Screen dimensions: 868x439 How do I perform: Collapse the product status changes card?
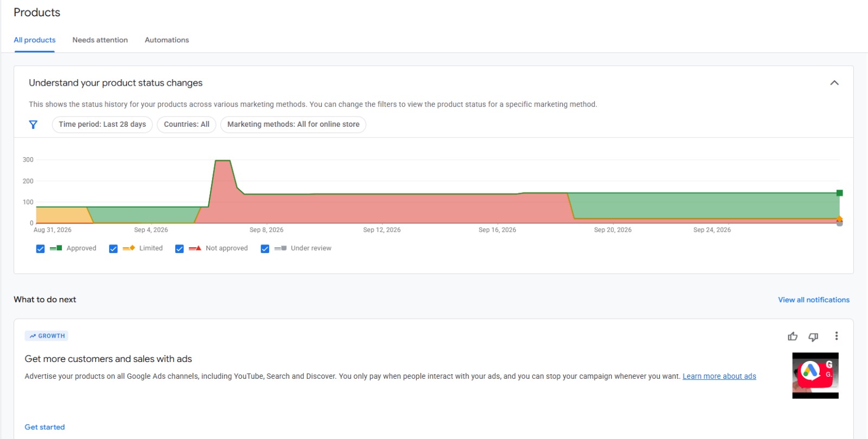click(834, 83)
